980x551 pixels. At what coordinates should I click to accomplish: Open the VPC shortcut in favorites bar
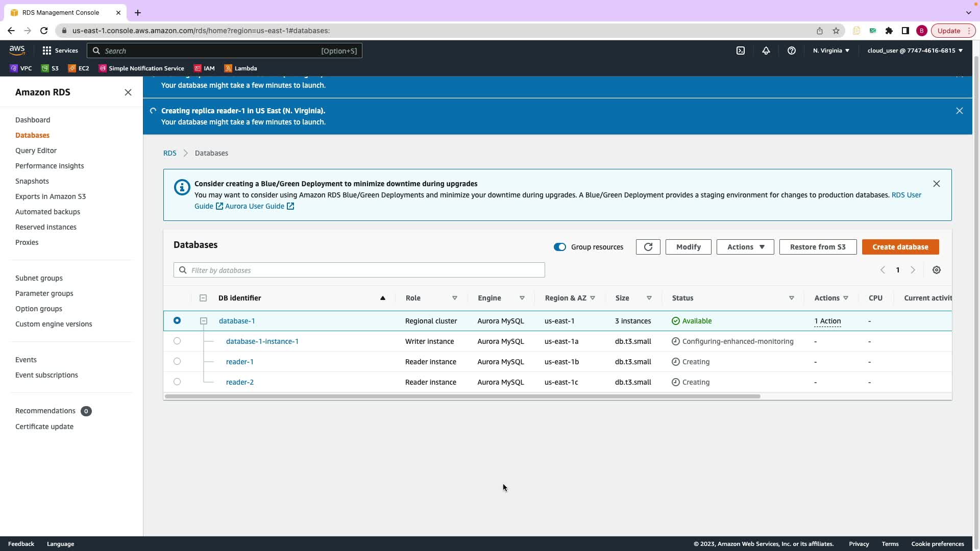(x=21, y=68)
